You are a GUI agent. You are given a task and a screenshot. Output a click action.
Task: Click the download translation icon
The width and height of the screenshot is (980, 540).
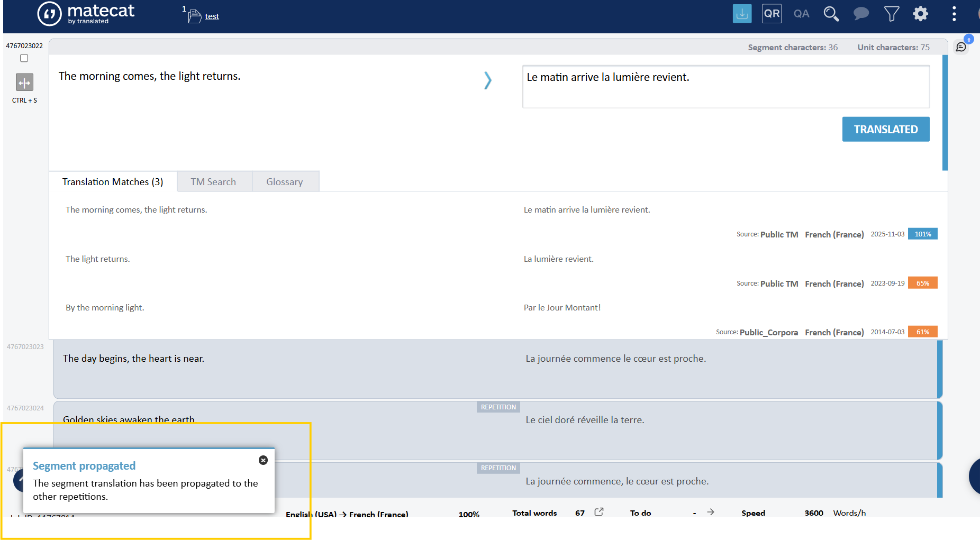coord(742,14)
